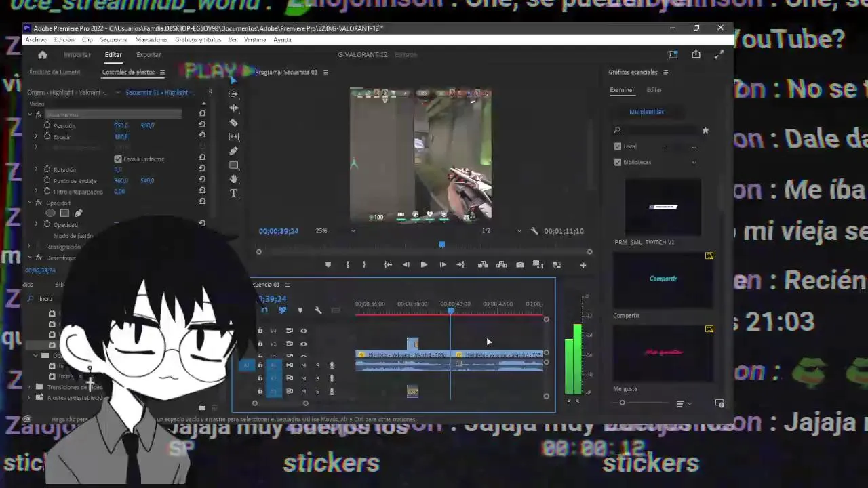Toggle Bibliotecas checkbox
868x488 pixels.
click(617, 162)
